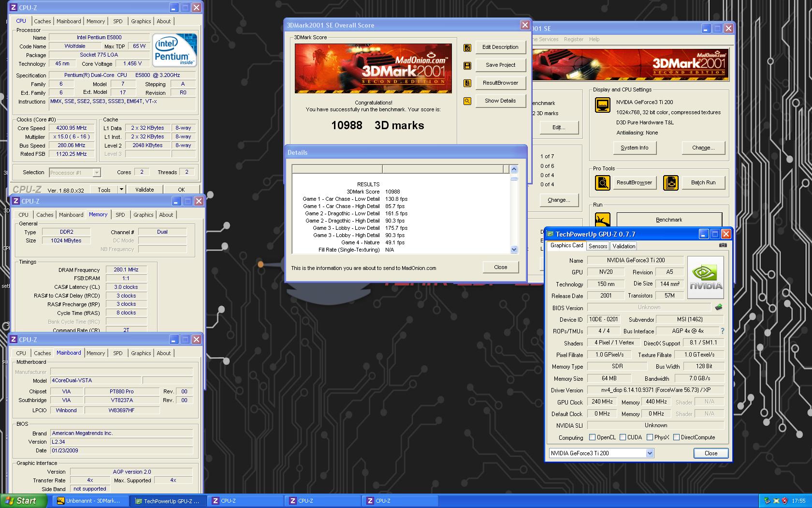Open the Processor #1 selection dropdown
812x508 pixels.
[74, 173]
